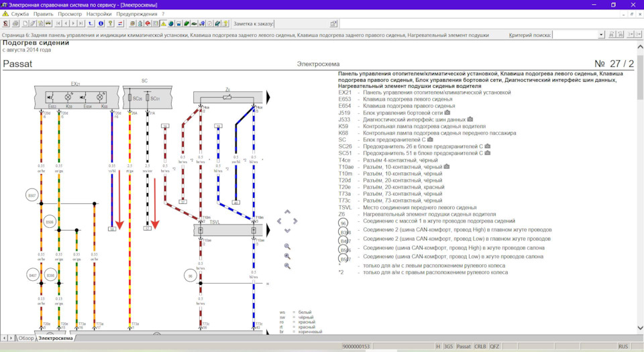Click the Критерий поиска input field

(575, 35)
